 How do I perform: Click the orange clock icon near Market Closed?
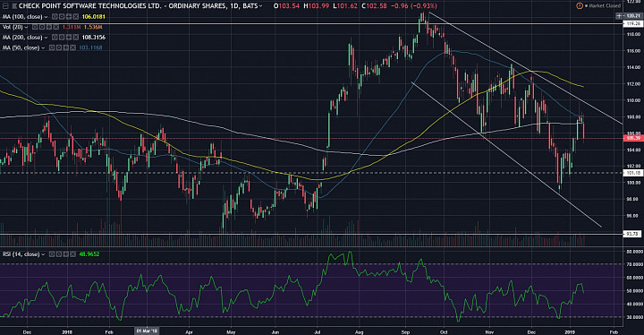click(580, 5)
